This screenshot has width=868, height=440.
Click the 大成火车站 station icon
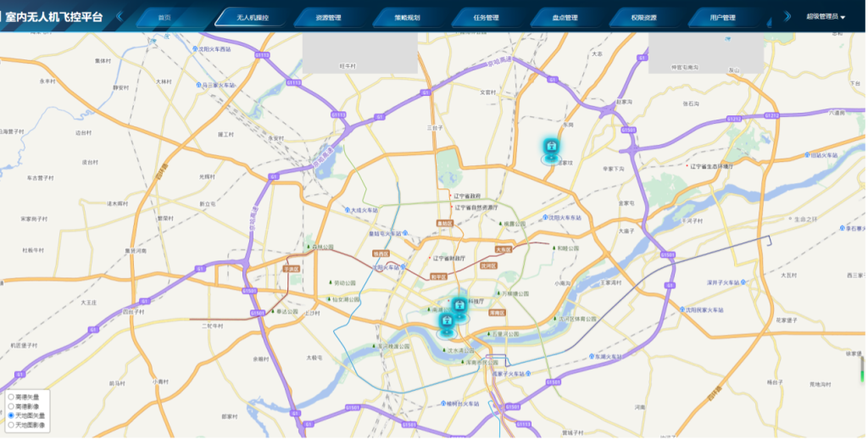[x=345, y=209]
